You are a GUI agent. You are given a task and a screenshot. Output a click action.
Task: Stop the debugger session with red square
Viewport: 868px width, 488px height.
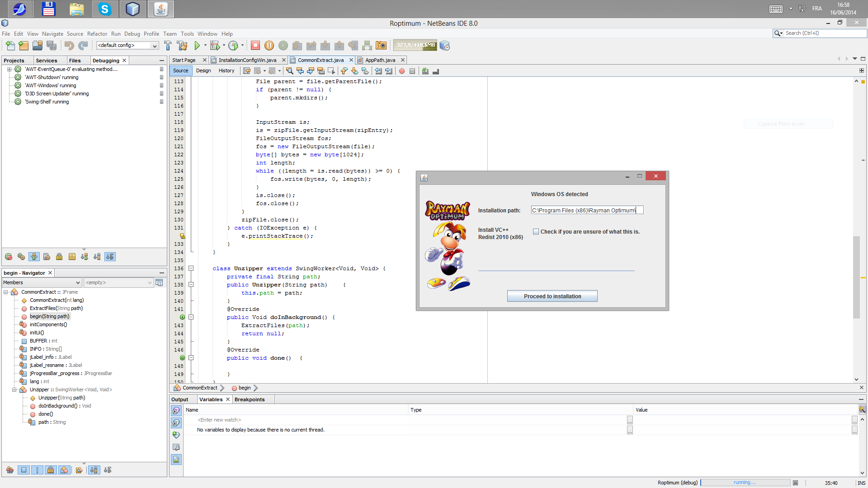[x=255, y=46]
